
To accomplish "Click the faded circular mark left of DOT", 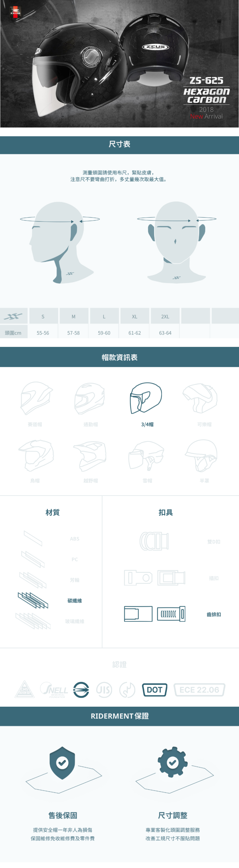I will (x=127, y=690).
